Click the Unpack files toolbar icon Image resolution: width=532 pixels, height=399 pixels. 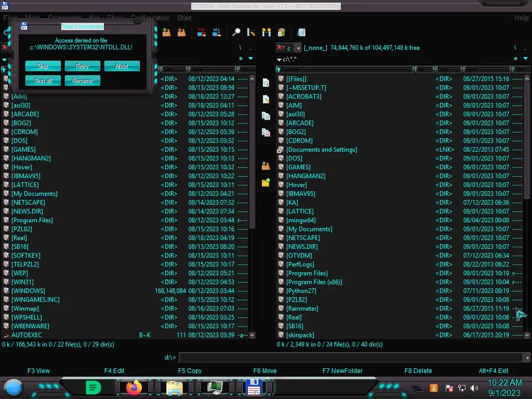181,32
